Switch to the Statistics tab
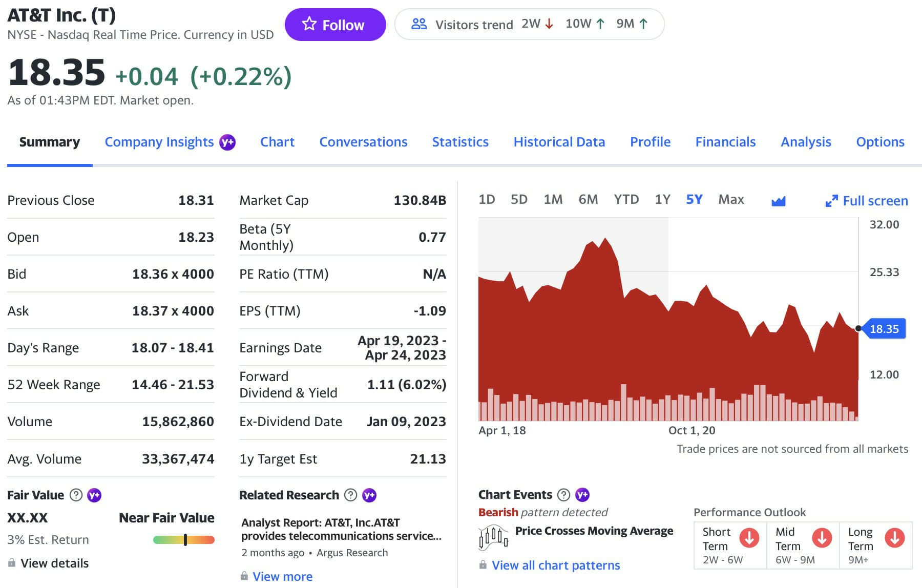922x588 pixels. 460,142
